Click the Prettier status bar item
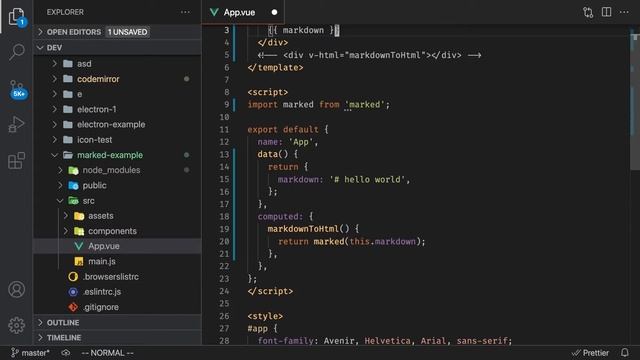This screenshot has width=640, height=360. pyautogui.click(x=590, y=353)
